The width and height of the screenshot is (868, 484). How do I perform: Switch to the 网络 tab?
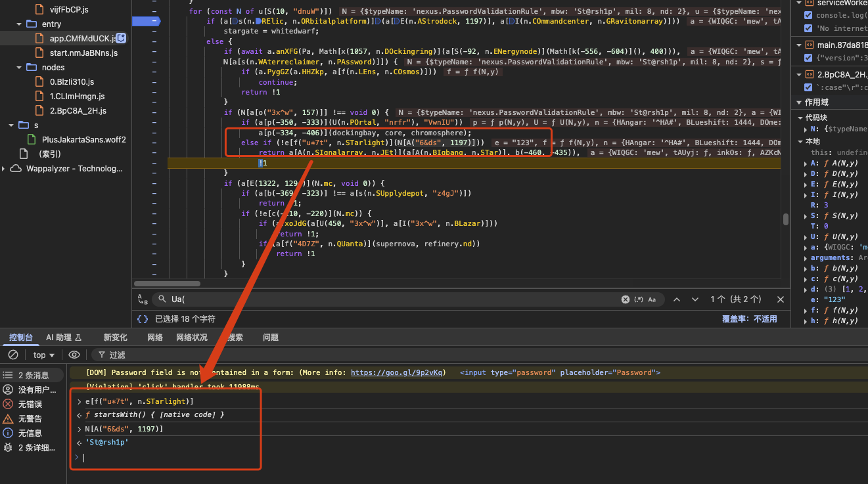click(x=155, y=338)
